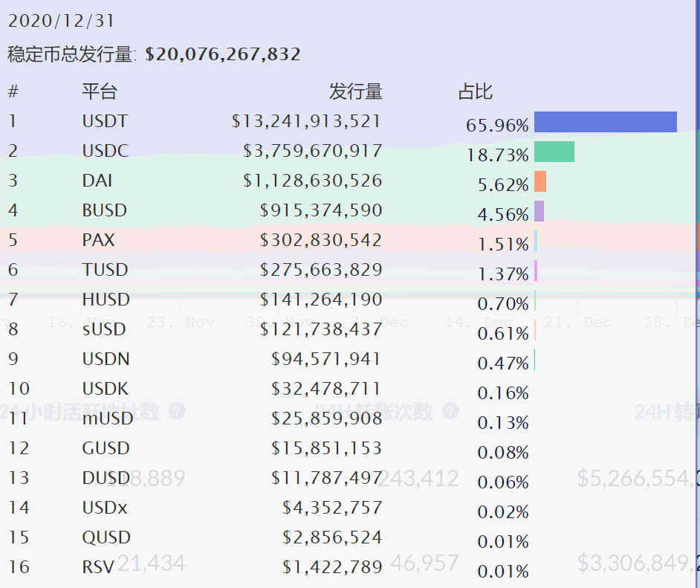
Task: Select the BUSD platform name
Action: pyautogui.click(x=105, y=210)
